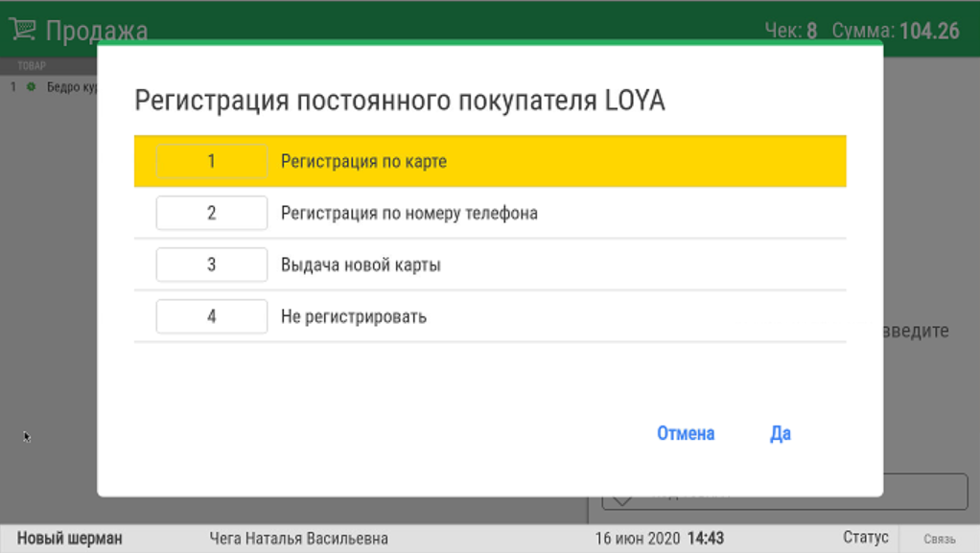Click the number 2 key box
The image size is (980, 553).
pos(212,213)
